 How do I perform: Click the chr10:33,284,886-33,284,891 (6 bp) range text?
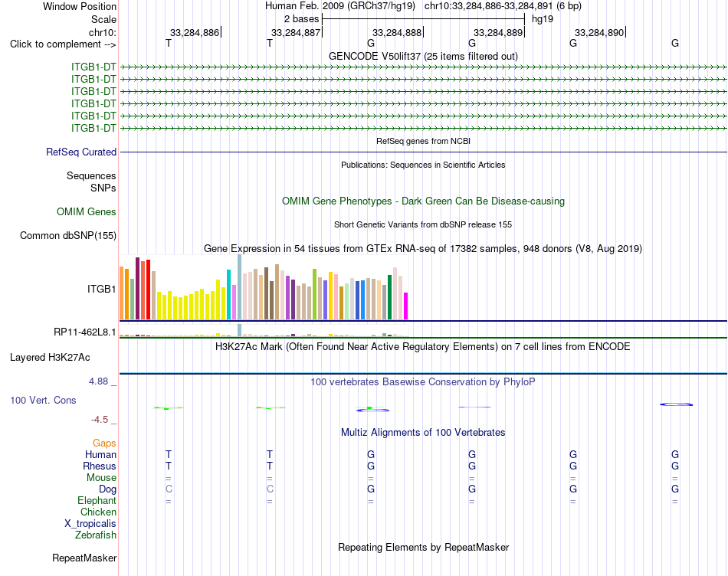503,6
